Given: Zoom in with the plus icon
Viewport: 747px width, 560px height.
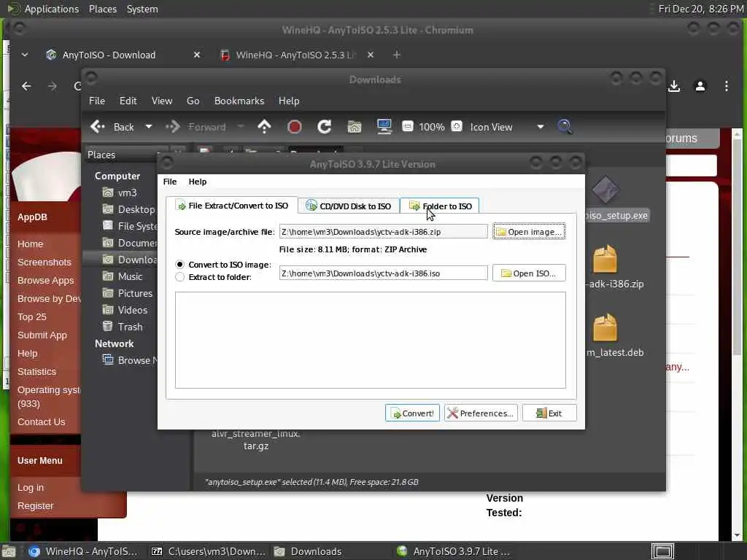Looking at the screenshot, I should (457, 127).
